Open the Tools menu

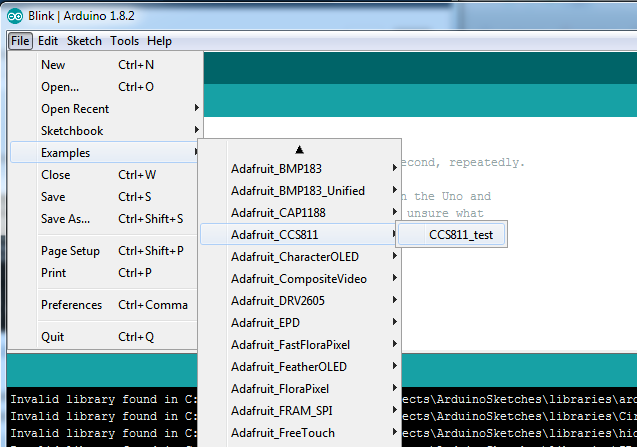125,41
